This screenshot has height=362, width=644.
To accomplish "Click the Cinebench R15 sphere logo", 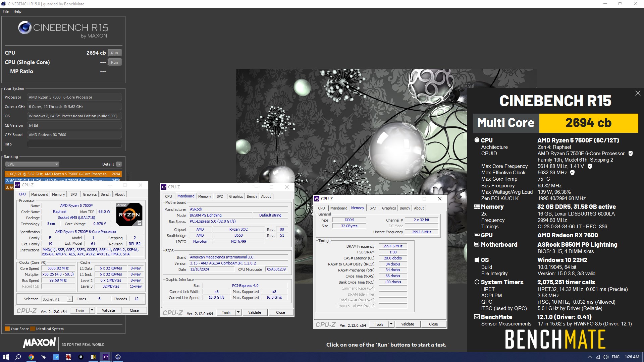I will tap(25, 28).
